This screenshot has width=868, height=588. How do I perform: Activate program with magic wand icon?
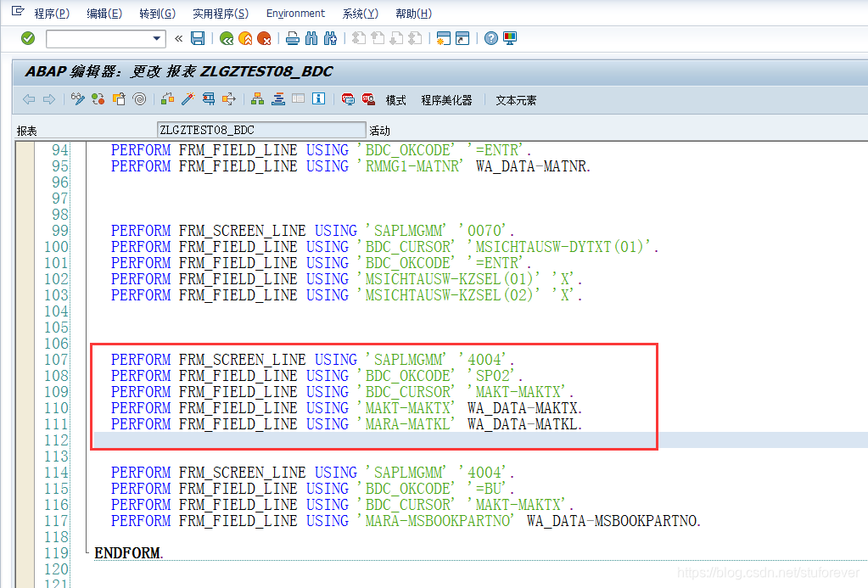188,99
